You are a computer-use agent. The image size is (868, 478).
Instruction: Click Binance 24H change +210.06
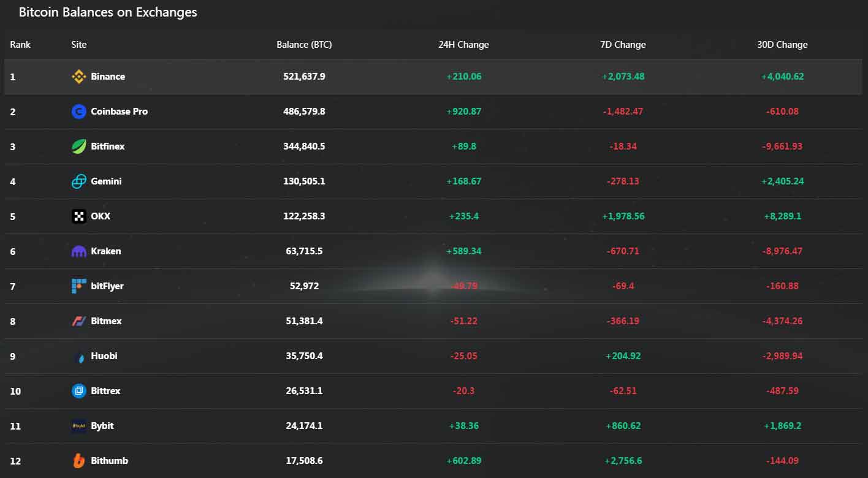click(x=463, y=77)
